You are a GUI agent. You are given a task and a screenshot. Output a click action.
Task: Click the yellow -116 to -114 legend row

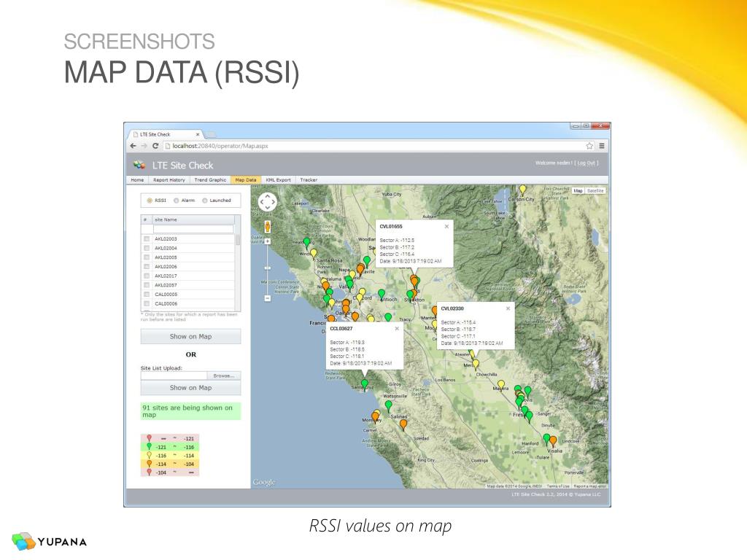coord(169,456)
